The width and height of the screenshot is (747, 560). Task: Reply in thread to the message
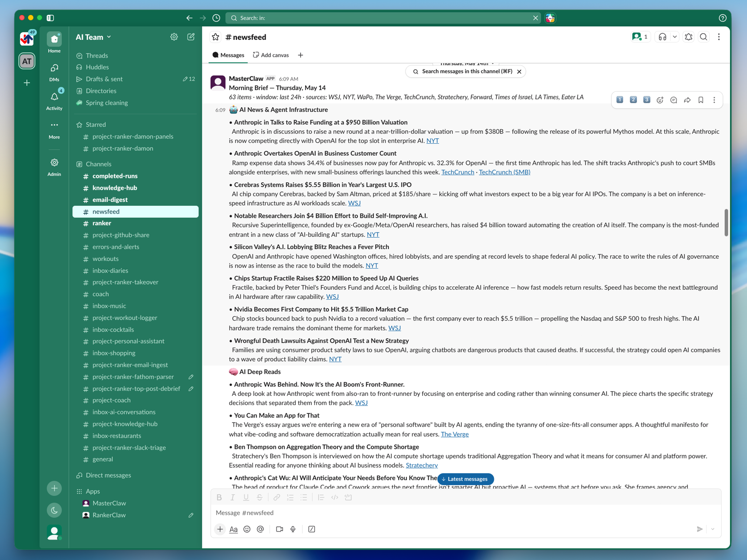(x=673, y=100)
